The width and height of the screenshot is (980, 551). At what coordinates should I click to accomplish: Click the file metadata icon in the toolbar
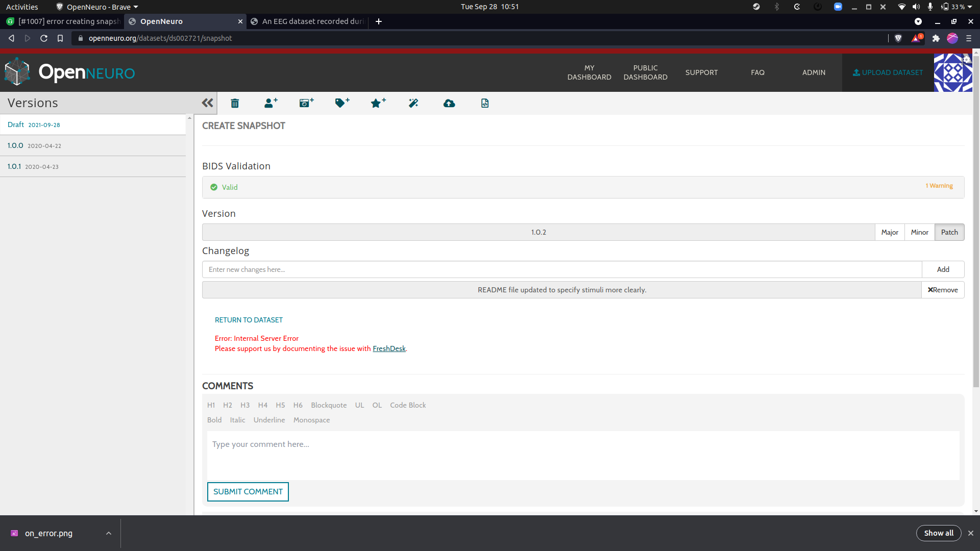(x=484, y=103)
